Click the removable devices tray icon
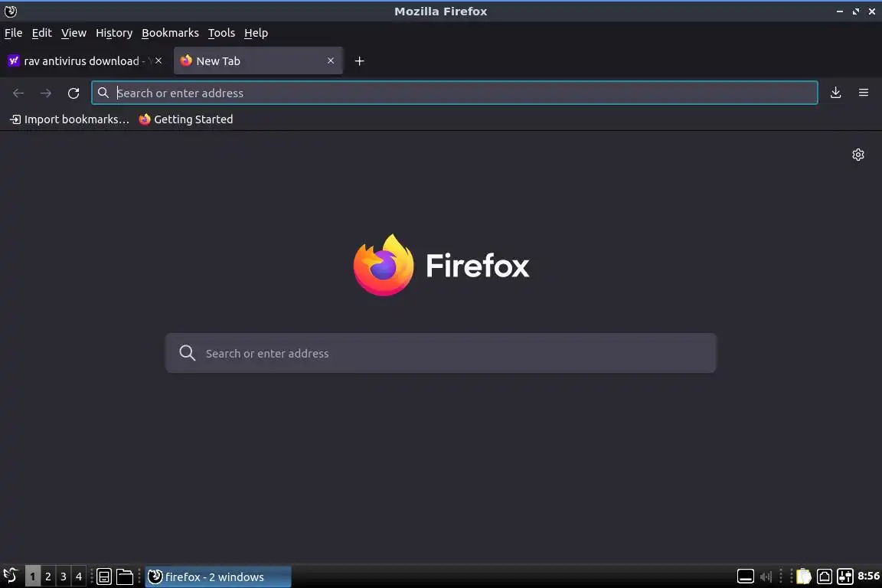The width and height of the screenshot is (882, 588). [x=824, y=577]
